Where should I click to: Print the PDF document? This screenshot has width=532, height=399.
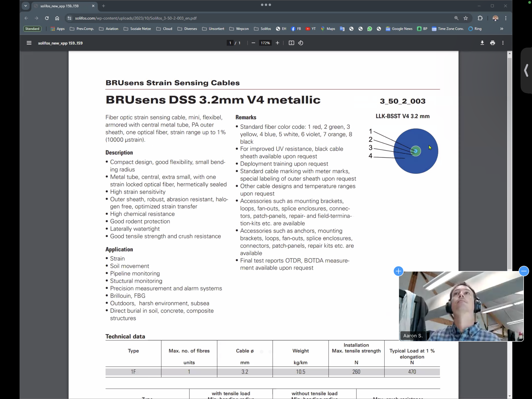pyautogui.click(x=493, y=43)
